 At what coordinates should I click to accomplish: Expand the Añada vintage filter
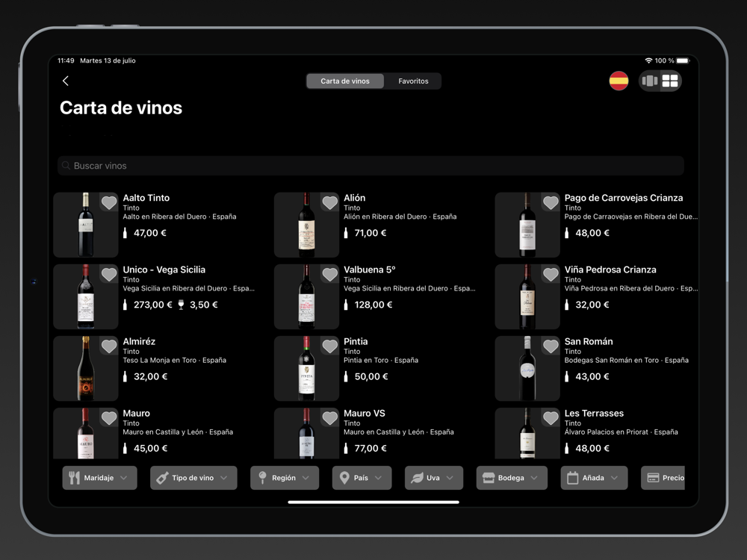pos(594,478)
